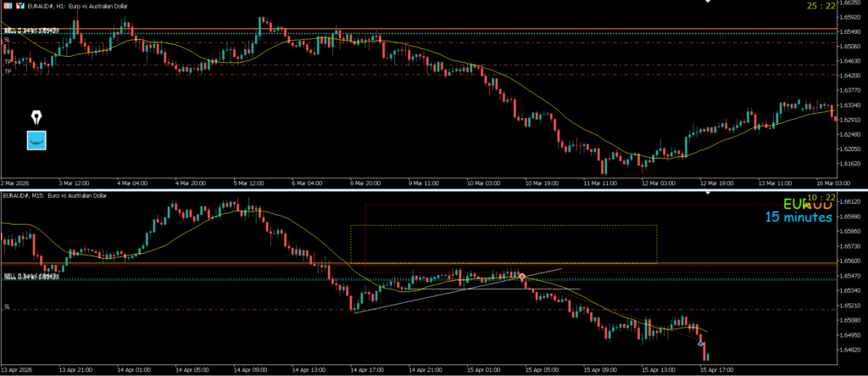
Task: Click the 15 Apr 09:00 time axis label
Action: coord(598,371)
